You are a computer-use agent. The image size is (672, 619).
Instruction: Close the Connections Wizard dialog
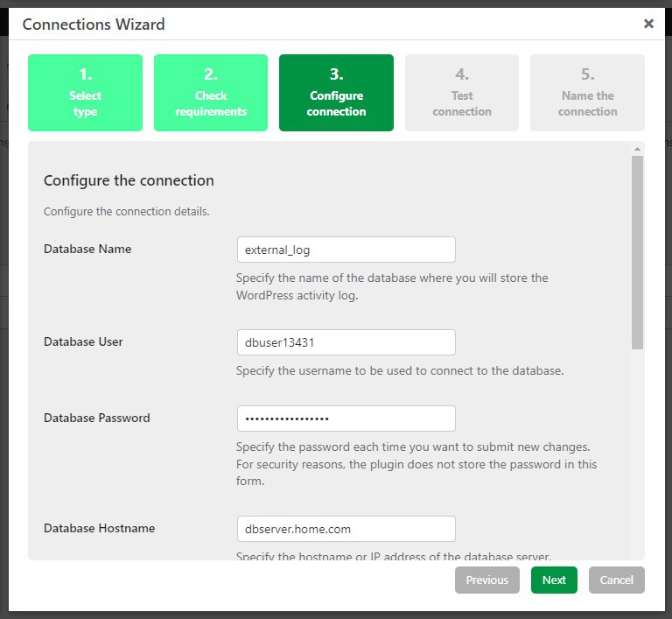tap(648, 24)
